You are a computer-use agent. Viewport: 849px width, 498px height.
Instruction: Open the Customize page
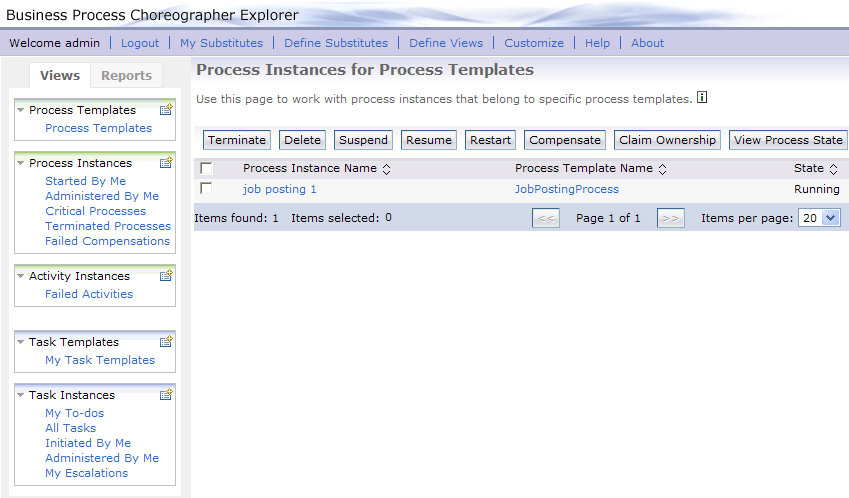534,43
